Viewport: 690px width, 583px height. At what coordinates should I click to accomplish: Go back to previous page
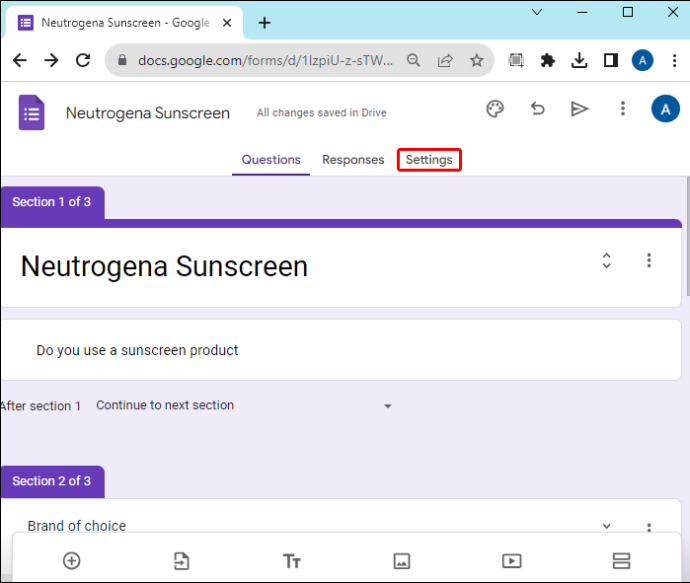20,60
